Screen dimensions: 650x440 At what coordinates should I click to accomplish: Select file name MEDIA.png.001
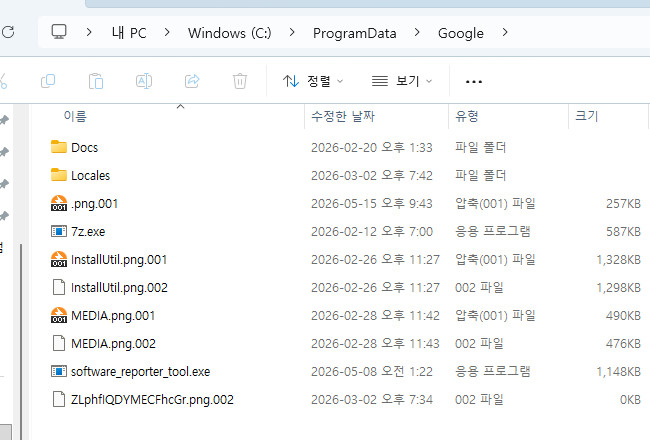tap(113, 316)
